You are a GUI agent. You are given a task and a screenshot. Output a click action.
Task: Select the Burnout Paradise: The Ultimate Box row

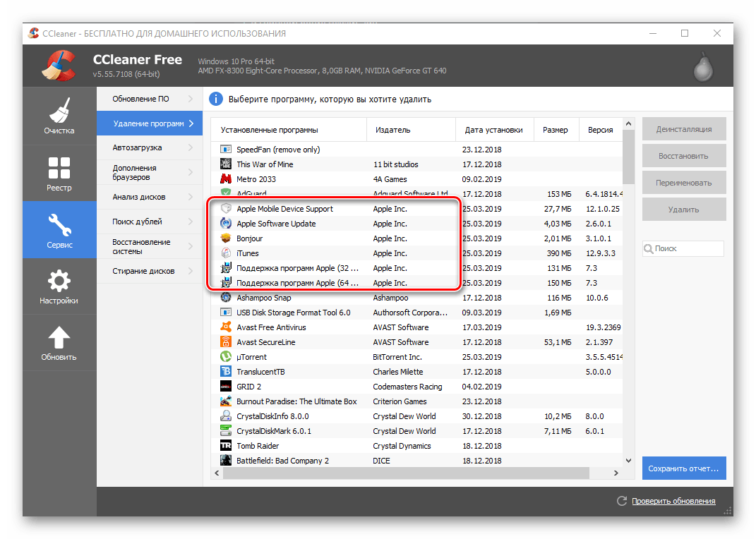click(x=416, y=401)
